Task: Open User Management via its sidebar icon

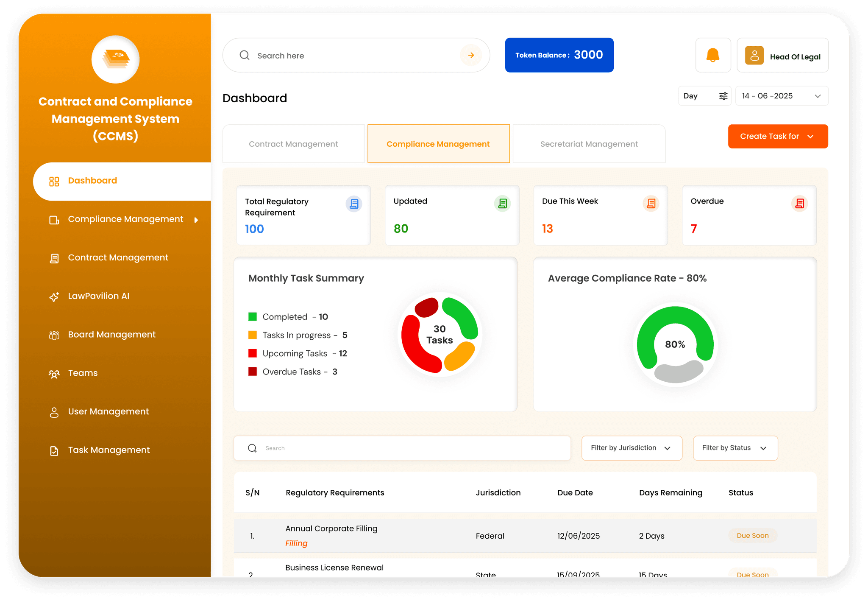Action: 54,411
